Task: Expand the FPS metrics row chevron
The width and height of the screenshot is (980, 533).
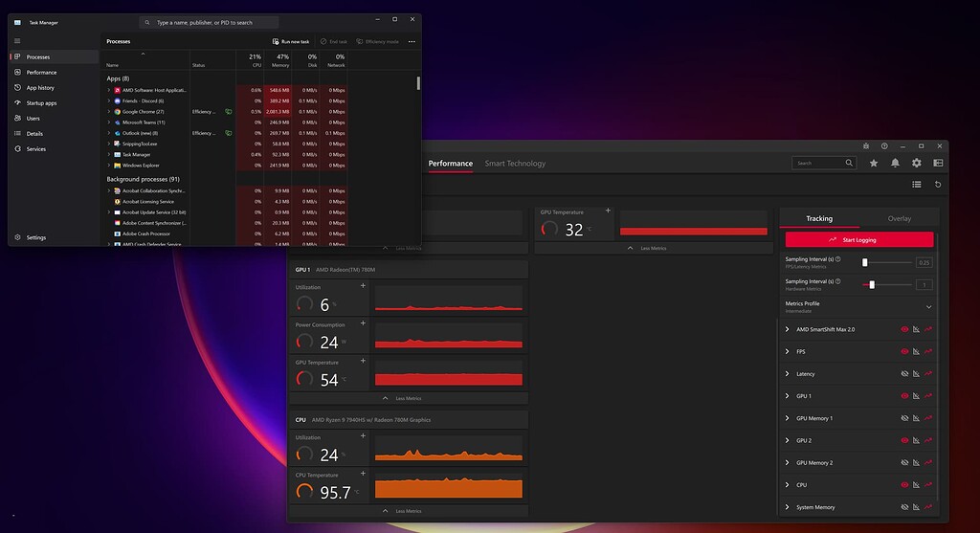Action: point(787,352)
